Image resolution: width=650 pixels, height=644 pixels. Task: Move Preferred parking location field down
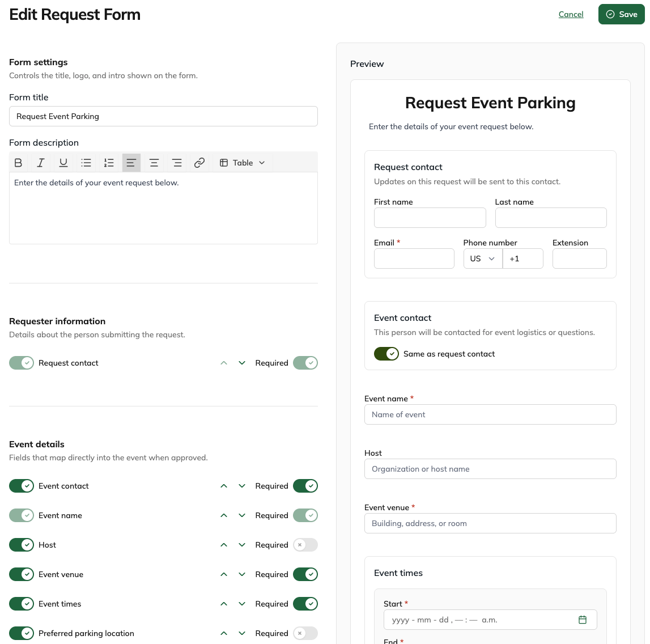click(x=242, y=633)
